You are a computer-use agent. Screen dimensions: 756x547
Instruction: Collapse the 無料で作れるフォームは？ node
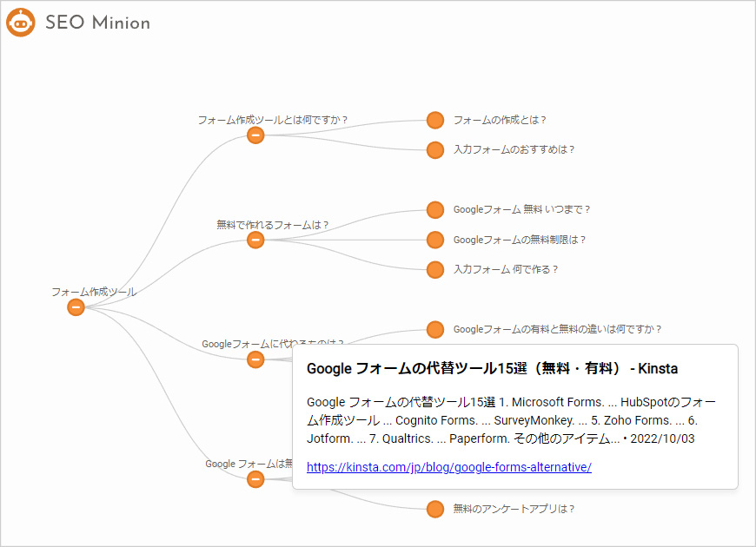click(x=255, y=240)
